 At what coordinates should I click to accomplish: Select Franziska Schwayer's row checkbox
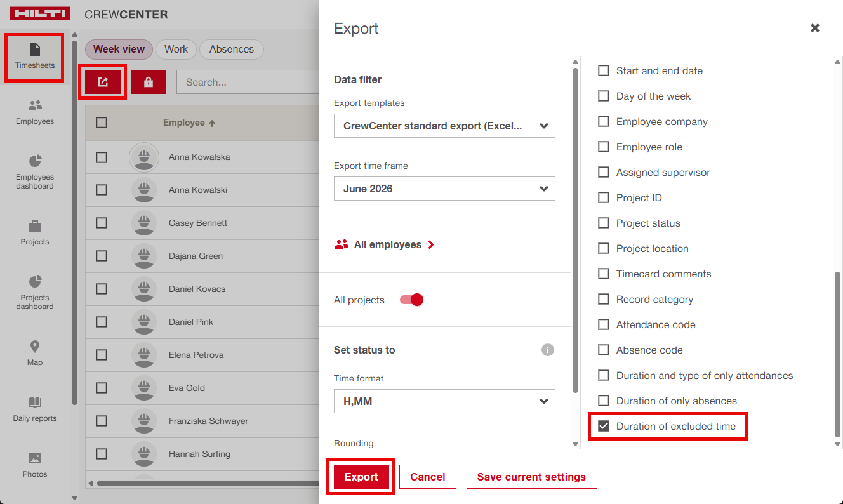click(x=102, y=421)
